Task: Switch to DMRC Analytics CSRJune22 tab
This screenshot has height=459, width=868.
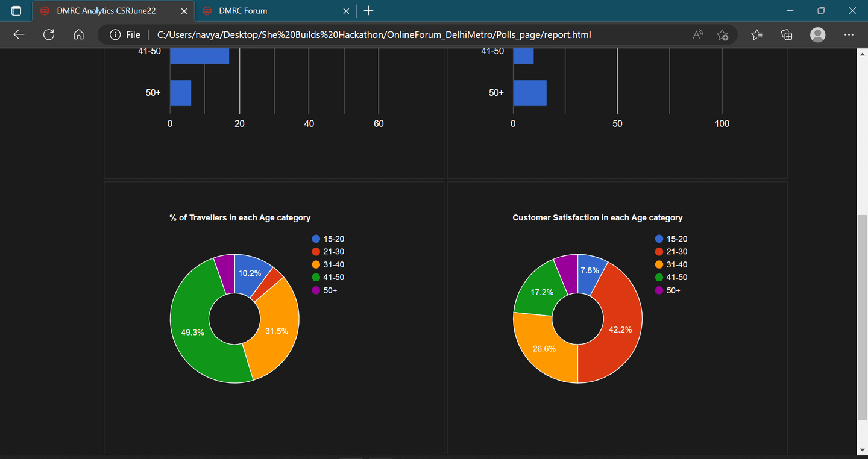Action: (113, 11)
